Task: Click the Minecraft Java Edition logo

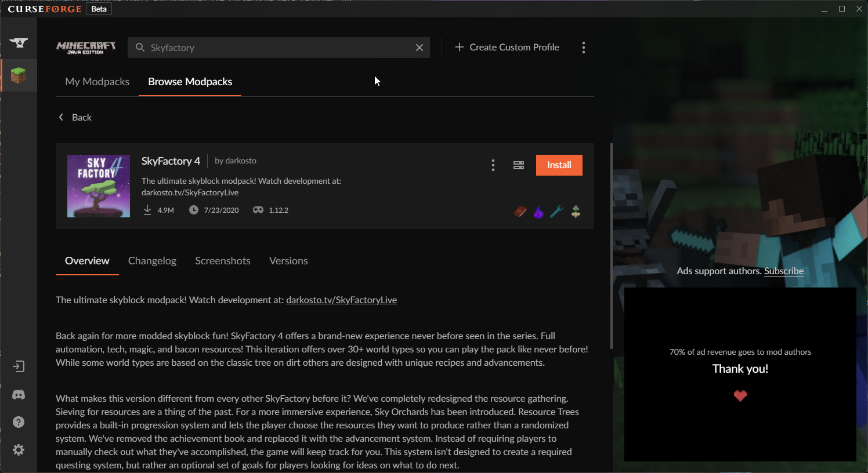Action: pos(86,48)
